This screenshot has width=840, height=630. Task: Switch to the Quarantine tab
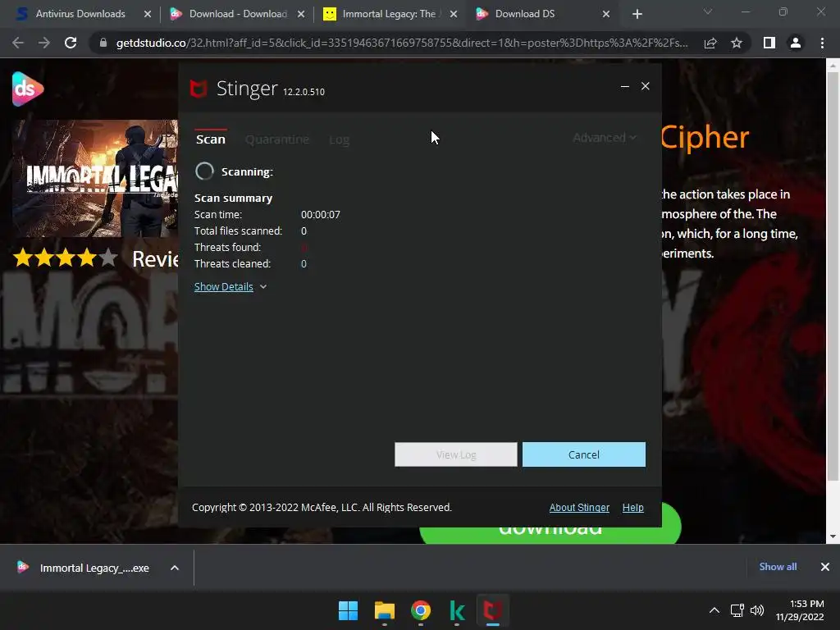coord(277,139)
